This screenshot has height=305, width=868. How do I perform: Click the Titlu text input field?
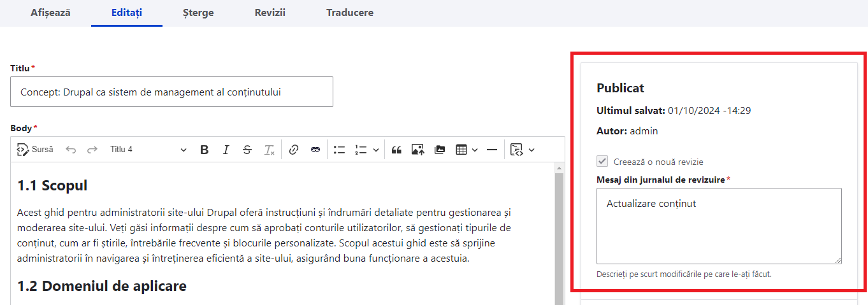tap(171, 92)
